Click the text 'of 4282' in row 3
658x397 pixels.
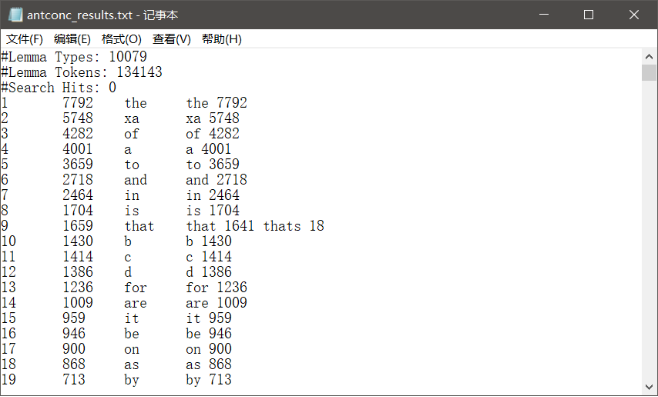pos(212,133)
